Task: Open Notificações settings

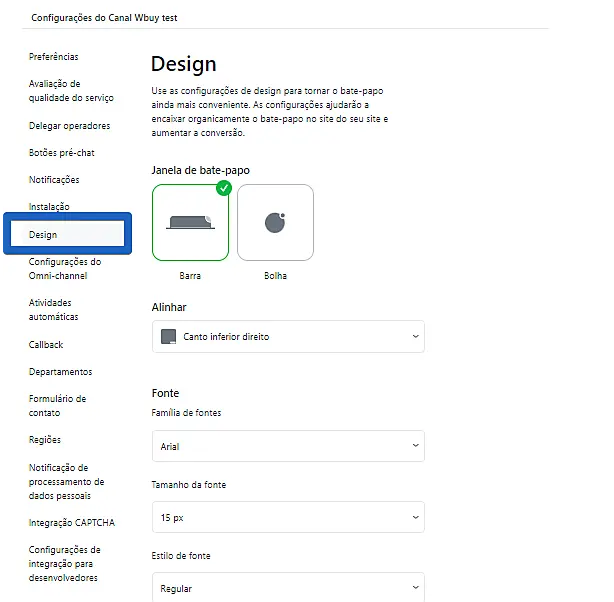Action: pos(54,180)
